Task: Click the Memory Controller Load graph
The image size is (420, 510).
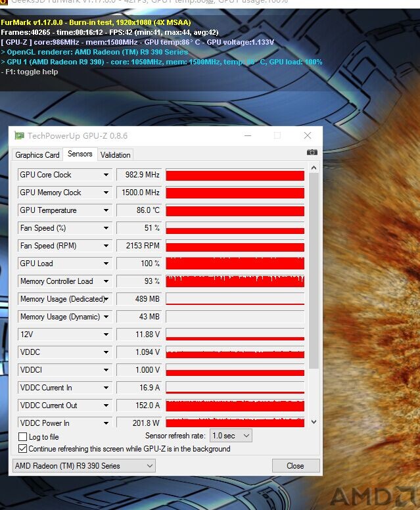Action: click(235, 281)
